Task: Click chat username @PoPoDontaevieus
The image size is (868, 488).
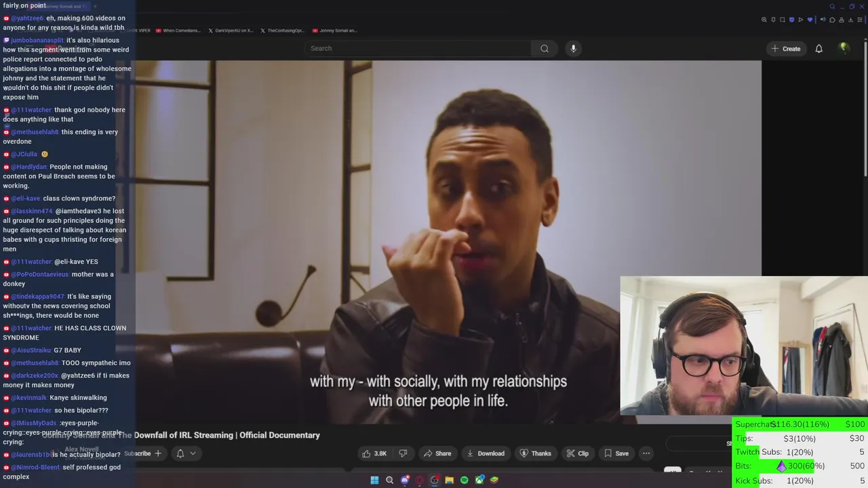Action: [x=40, y=274]
